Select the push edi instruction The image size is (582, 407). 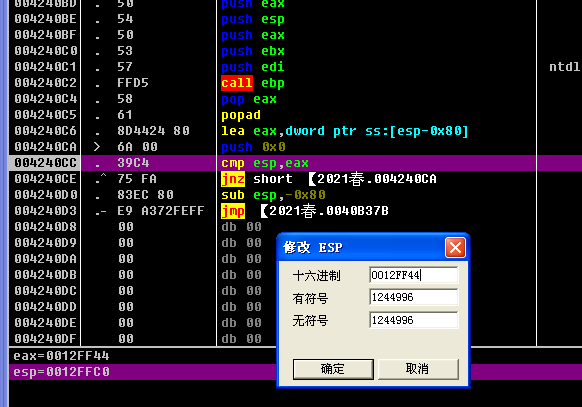click(x=253, y=67)
